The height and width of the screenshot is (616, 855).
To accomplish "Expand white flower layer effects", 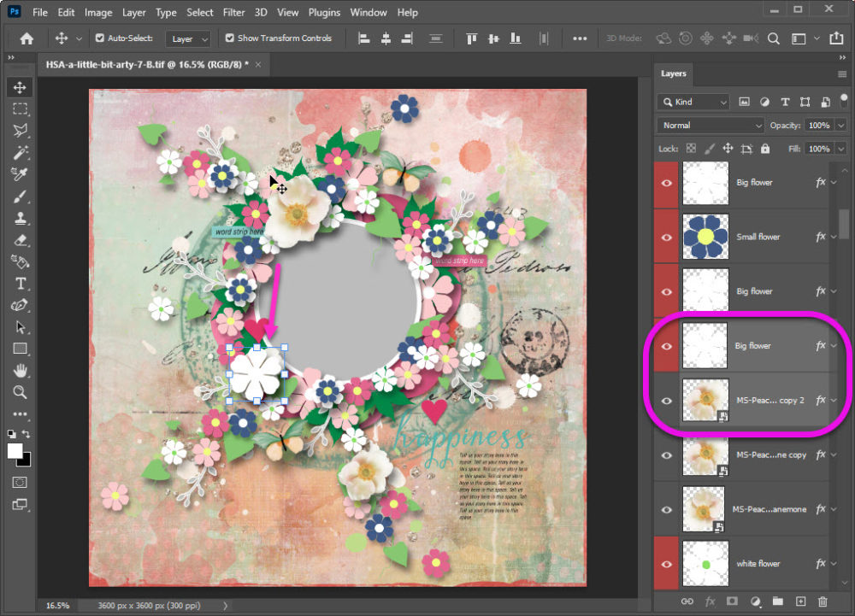I will point(834,564).
